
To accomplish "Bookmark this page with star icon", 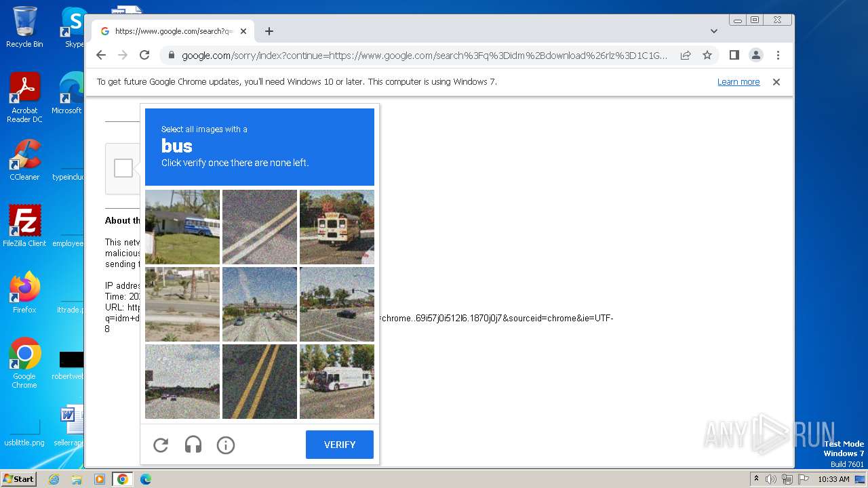I will (x=707, y=55).
